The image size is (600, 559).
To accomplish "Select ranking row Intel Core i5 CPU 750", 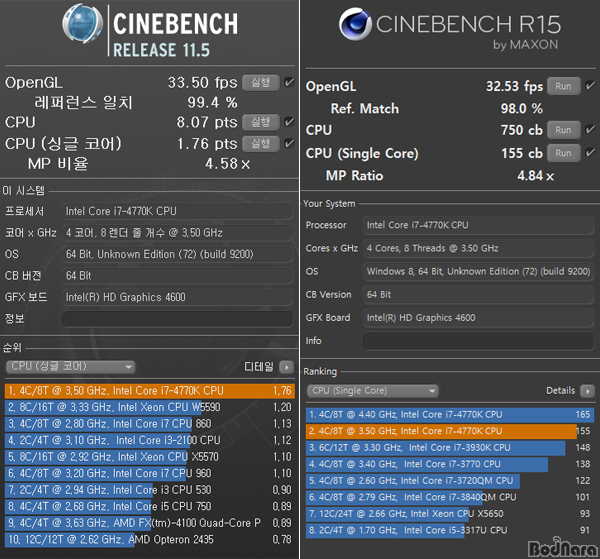I will coord(150,507).
